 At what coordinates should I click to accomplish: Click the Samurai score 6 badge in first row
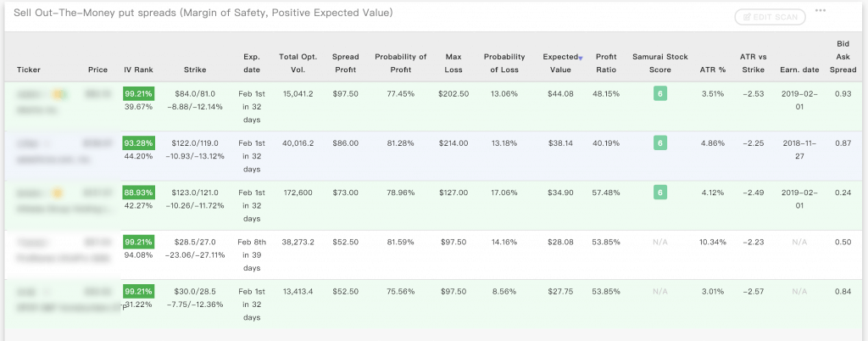pos(659,94)
